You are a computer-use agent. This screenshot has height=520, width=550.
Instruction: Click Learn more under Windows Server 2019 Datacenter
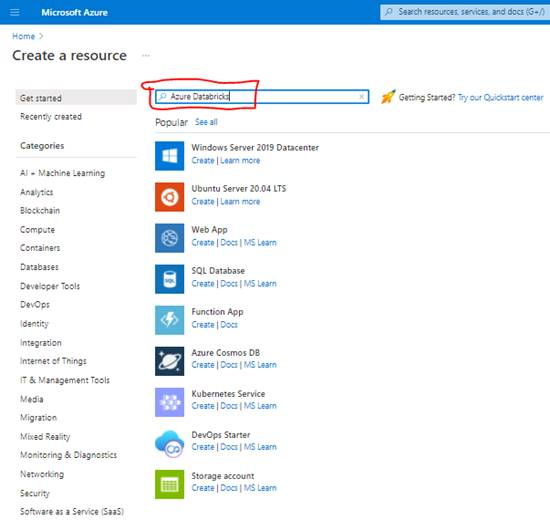click(240, 160)
